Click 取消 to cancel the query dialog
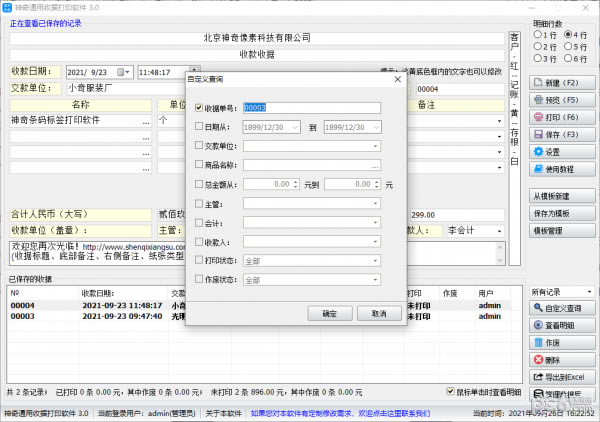Screen dimensions: 600x422 378,313
